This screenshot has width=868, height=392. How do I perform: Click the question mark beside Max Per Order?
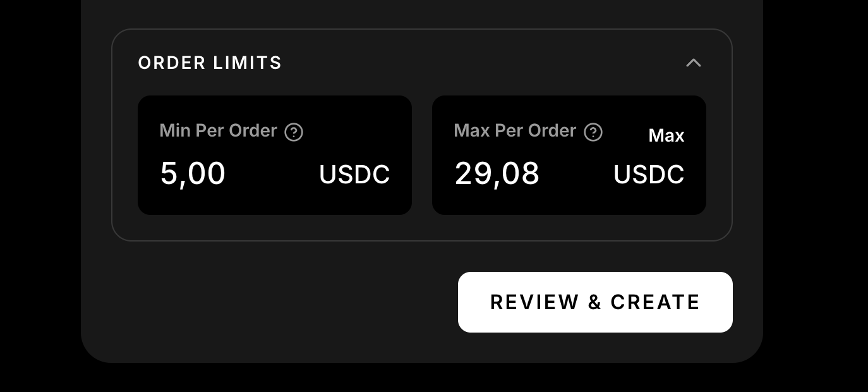pyautogui.click(x=593, y=132)
